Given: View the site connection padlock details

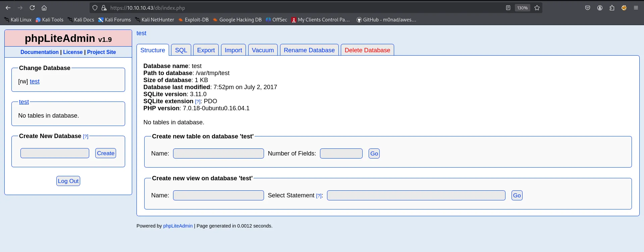Looking at the screenshot, I should [x=104, y=8].
